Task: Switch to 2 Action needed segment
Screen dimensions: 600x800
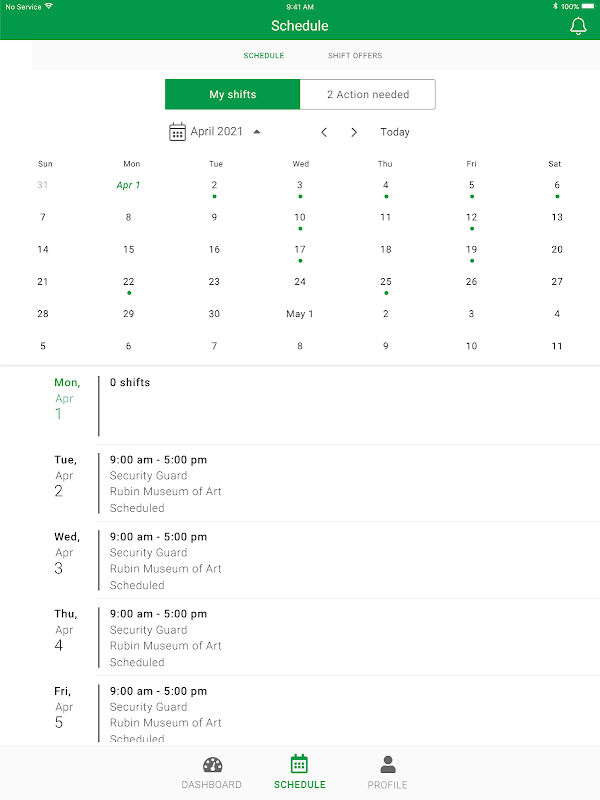Action: pyautogui.click(x=367, y=95)
